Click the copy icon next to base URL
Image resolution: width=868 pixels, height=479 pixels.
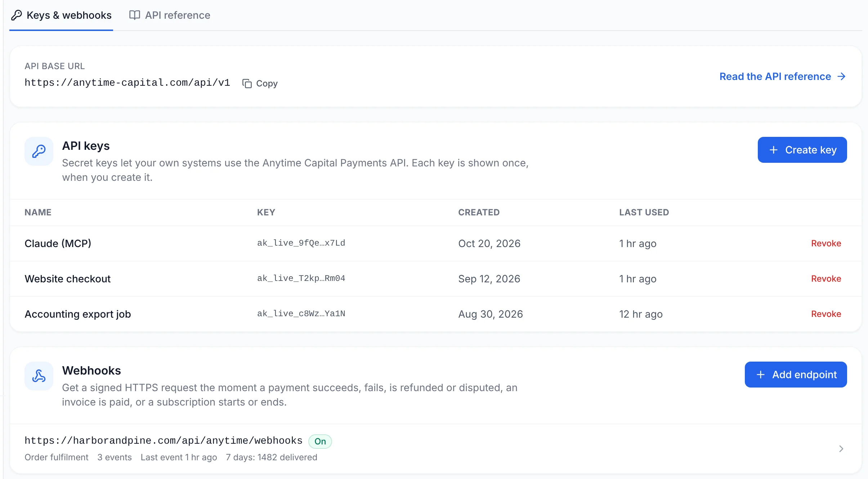coord(247,84)
